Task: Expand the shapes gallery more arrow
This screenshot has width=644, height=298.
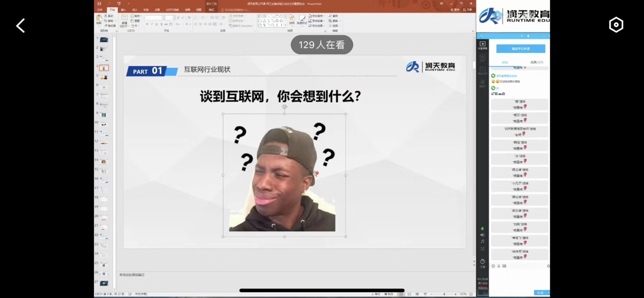Action: click(x=286, y=25)
